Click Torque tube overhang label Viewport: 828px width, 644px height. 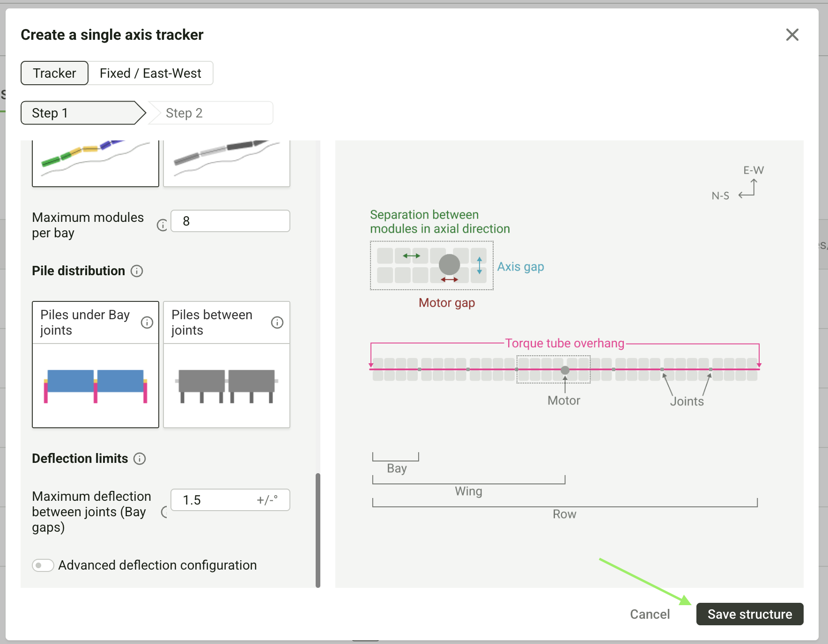[565, 344]
